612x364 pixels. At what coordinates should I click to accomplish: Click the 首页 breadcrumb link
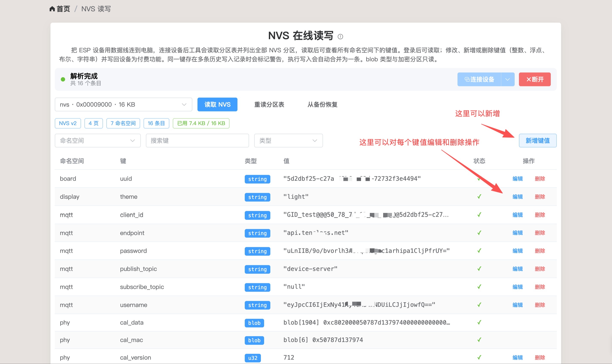63,9
